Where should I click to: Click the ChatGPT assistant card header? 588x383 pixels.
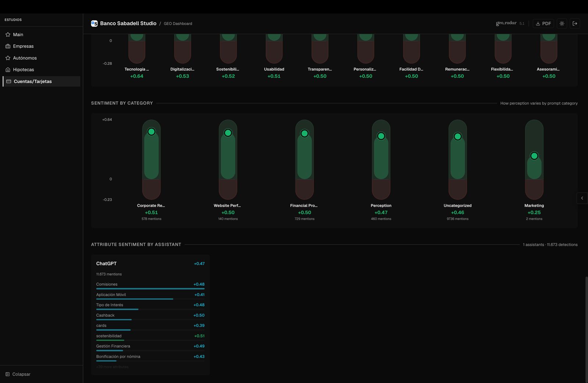tap(107, 263)
